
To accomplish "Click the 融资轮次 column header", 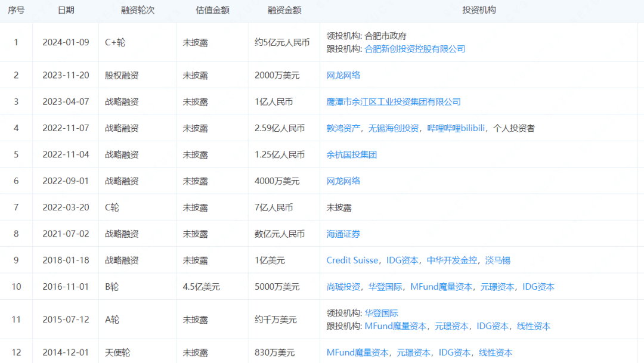I will pos(138,10).
